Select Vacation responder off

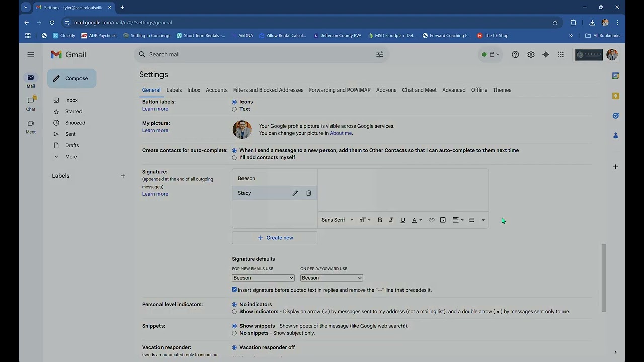[234, 347]
